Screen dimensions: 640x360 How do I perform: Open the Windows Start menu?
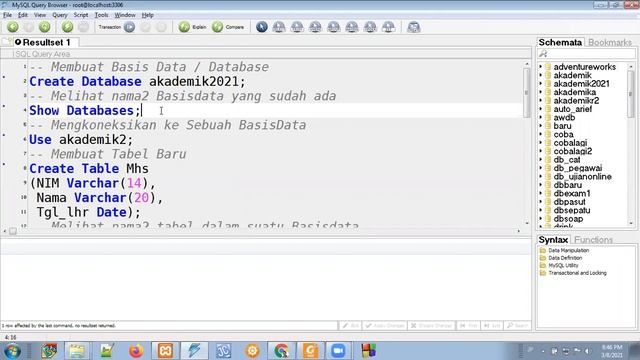click(x=12, y=351)
